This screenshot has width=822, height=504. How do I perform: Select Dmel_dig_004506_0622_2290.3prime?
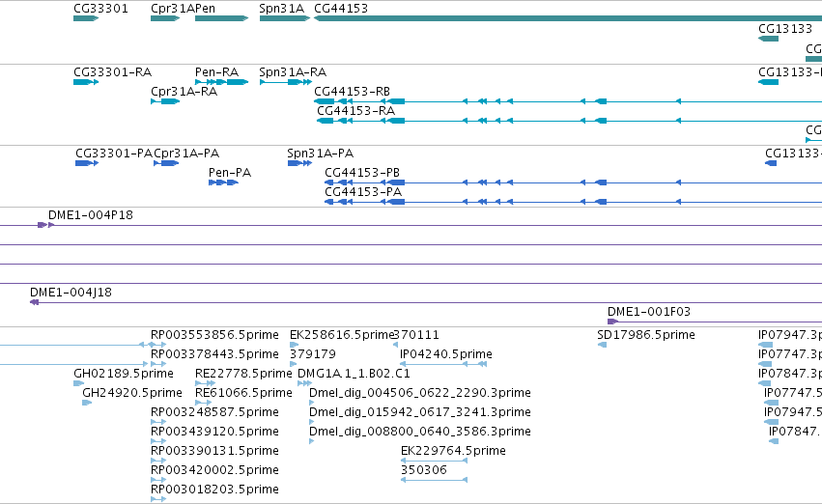[311, 403]
